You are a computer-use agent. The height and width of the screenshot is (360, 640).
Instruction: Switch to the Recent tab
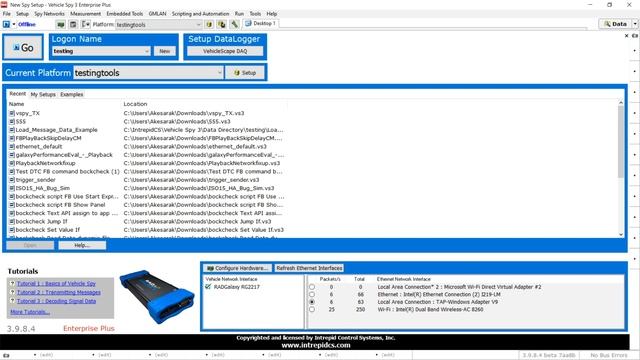point(18,94)
